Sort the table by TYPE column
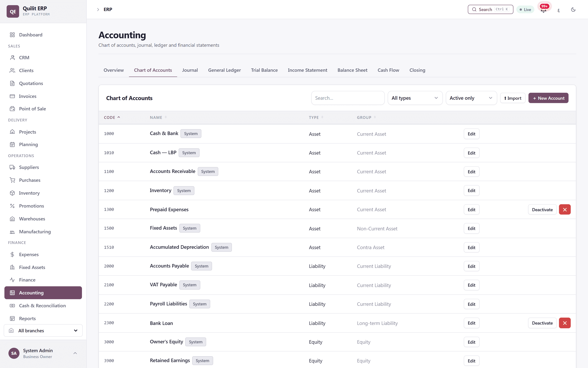The image size is (588, 368). 316,117
